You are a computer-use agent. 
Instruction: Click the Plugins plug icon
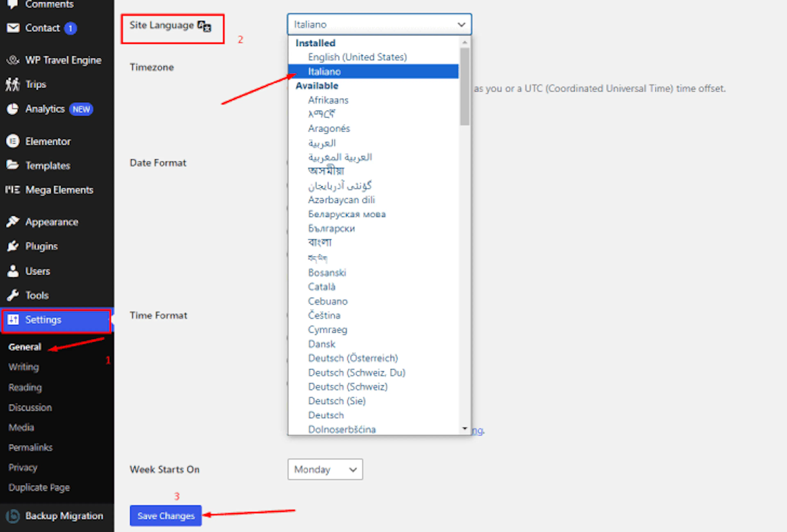13,246
